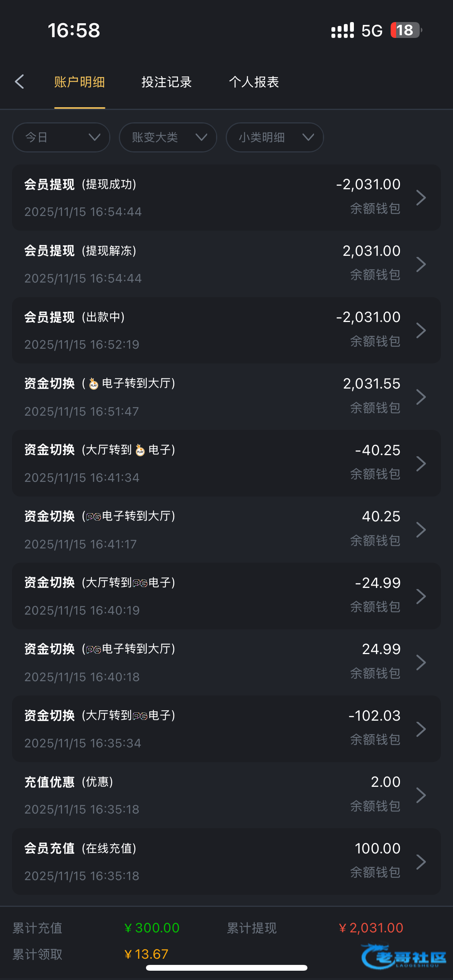The height and width of the screenshot is (980, 453).
Task: Tap the chevron beside the -24.99 transfer
Action: click(421, 596)
